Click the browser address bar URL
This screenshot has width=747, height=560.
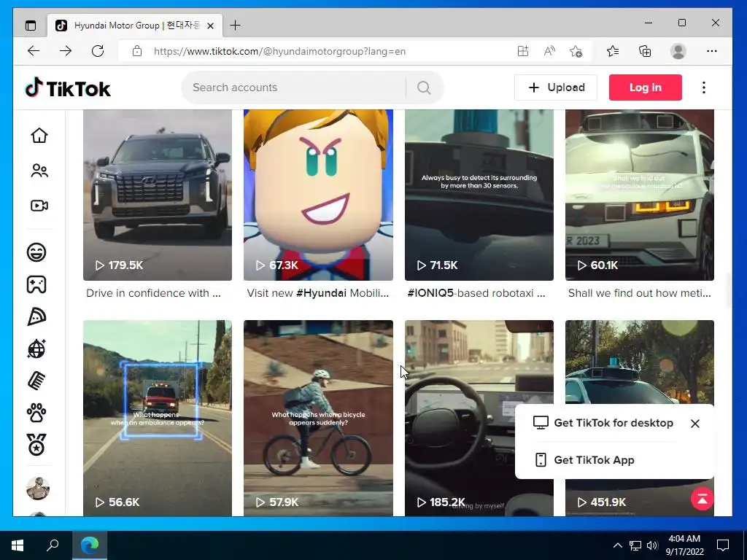click(x=279, y=51)
